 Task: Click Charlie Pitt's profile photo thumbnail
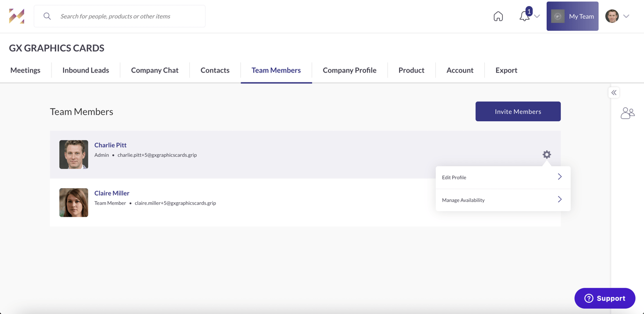point(73,154)
